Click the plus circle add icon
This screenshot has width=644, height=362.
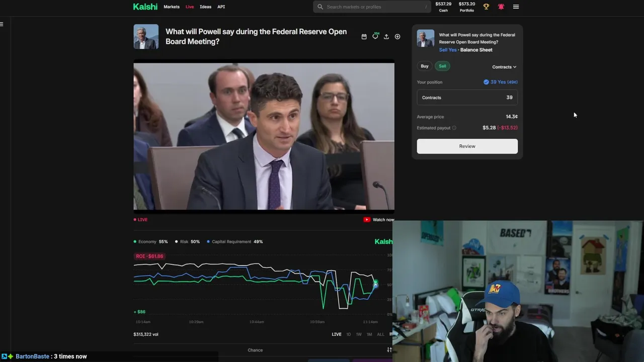[x=397, y=37]
